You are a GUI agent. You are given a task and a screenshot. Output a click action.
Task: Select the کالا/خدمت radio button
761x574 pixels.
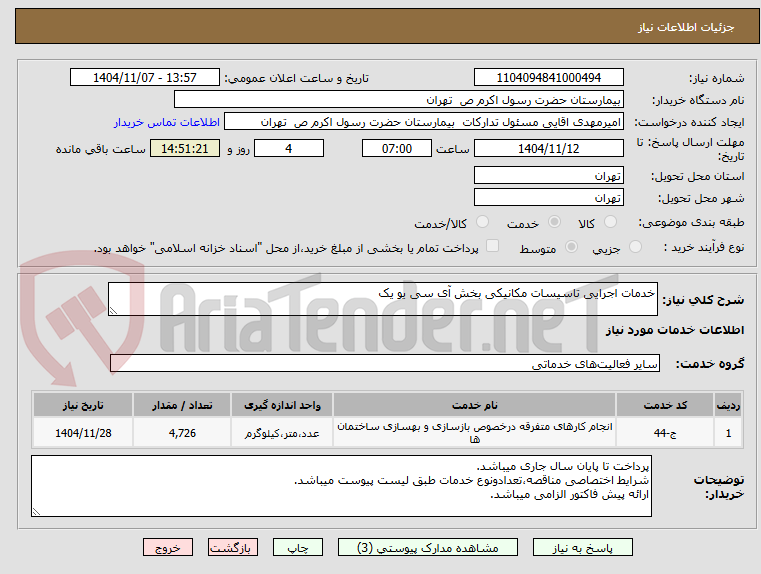click(482, 222)
